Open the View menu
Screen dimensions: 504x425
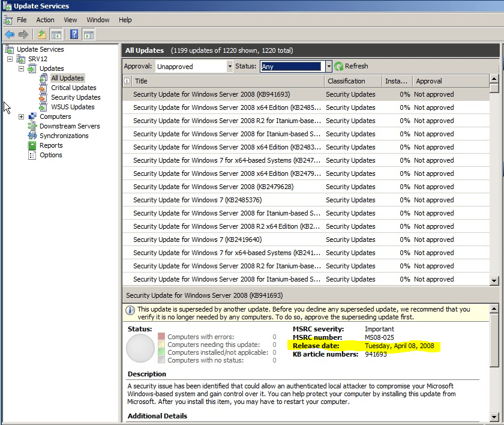point(70,20)
